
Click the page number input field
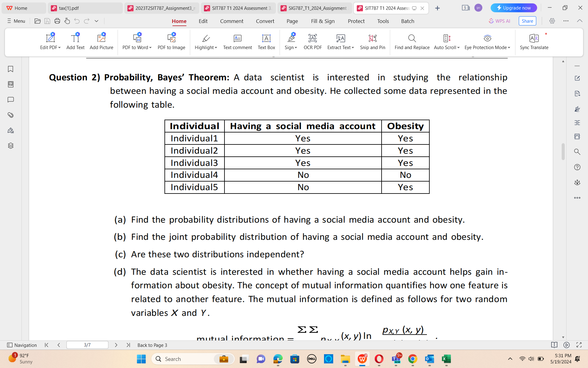[87, 345]
